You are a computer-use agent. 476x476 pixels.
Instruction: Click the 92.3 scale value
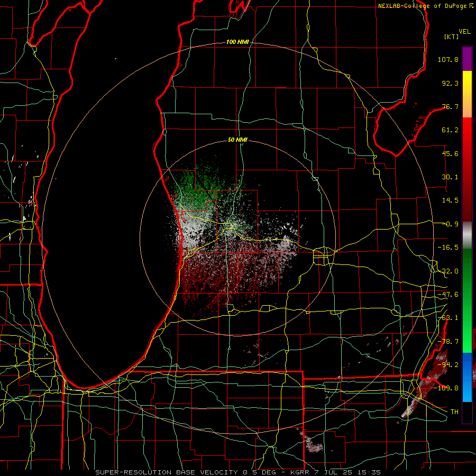[450, 83]
